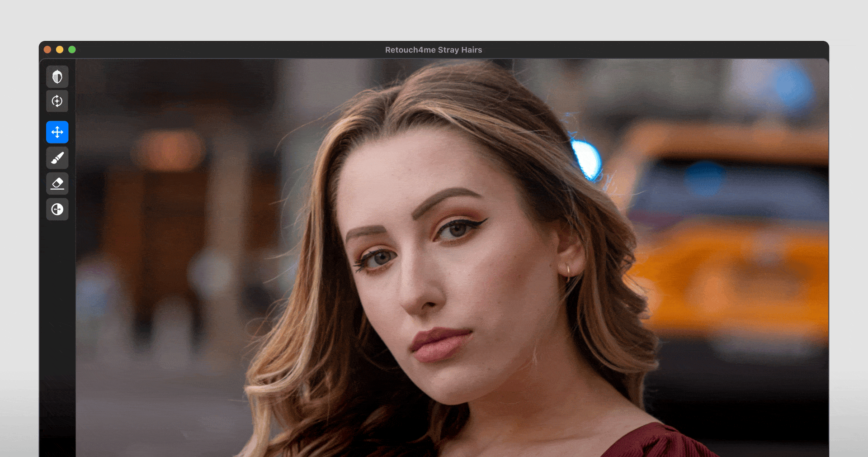868x457 pixels.
Task: Enable the Brush tool below the Move tool
Action: click(x=57, y=157)
